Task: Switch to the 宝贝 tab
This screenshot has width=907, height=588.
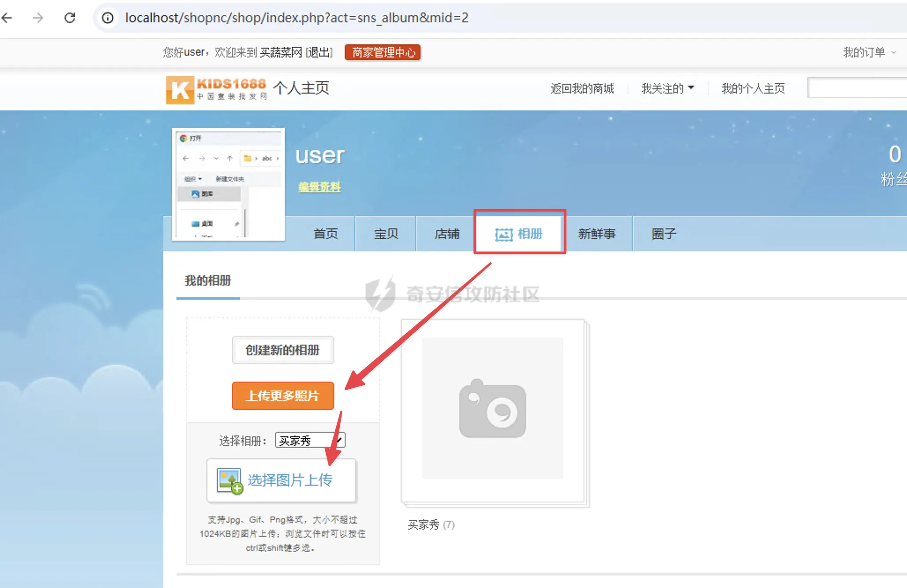Action: [386, 234]
